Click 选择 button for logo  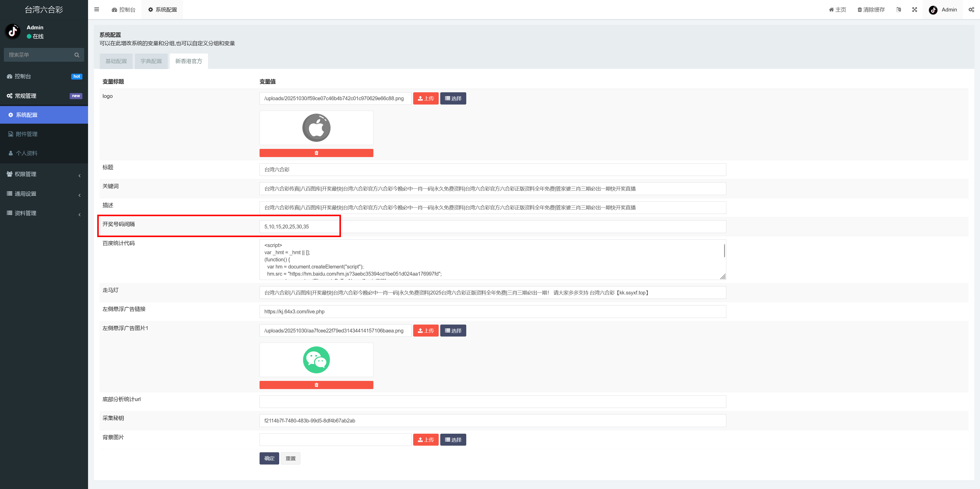click(453, 98)
